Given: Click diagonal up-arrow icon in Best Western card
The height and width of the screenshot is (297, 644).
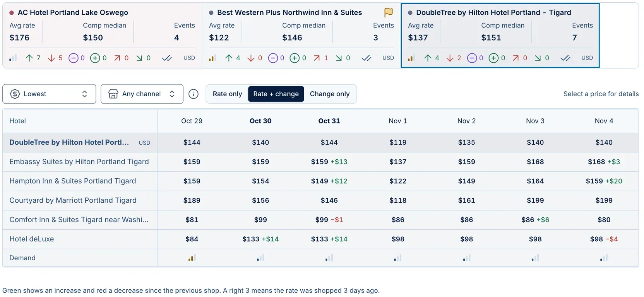Looking at the screenshot, I should 317,58.
